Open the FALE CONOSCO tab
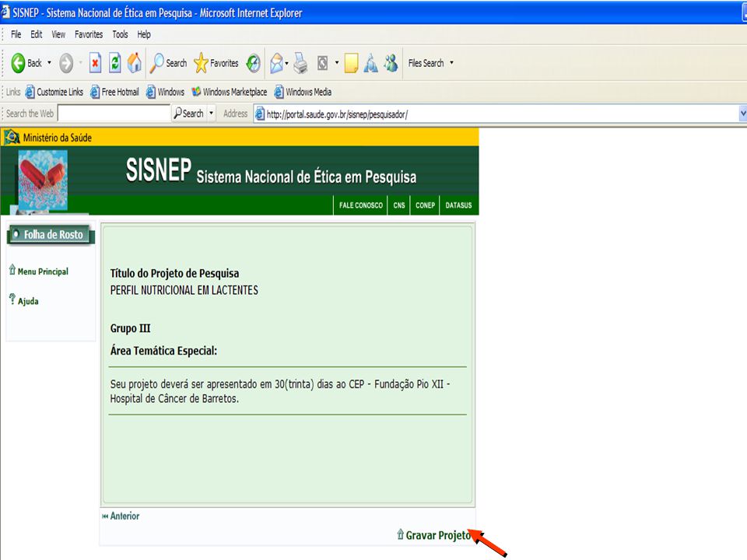The height and width of the screenshot is (560, 747). 360,205
